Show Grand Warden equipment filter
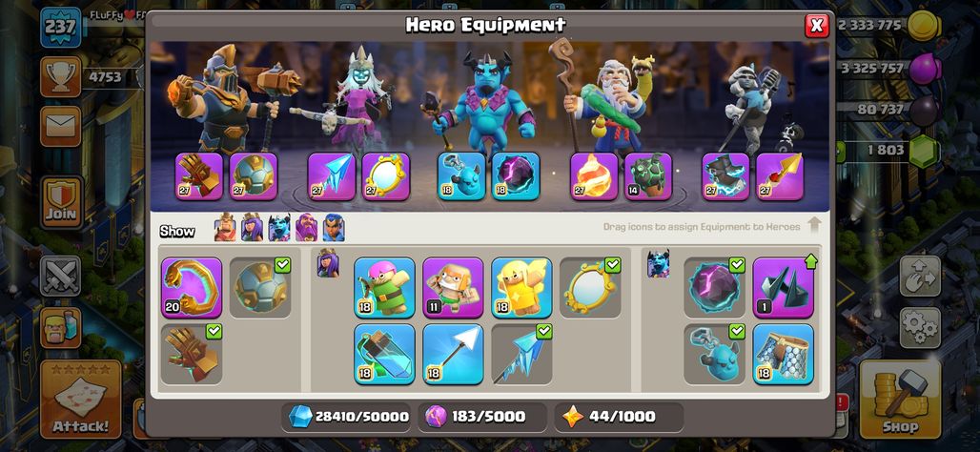The width and height of the screenshot is (980, 452). coord(306,228)
